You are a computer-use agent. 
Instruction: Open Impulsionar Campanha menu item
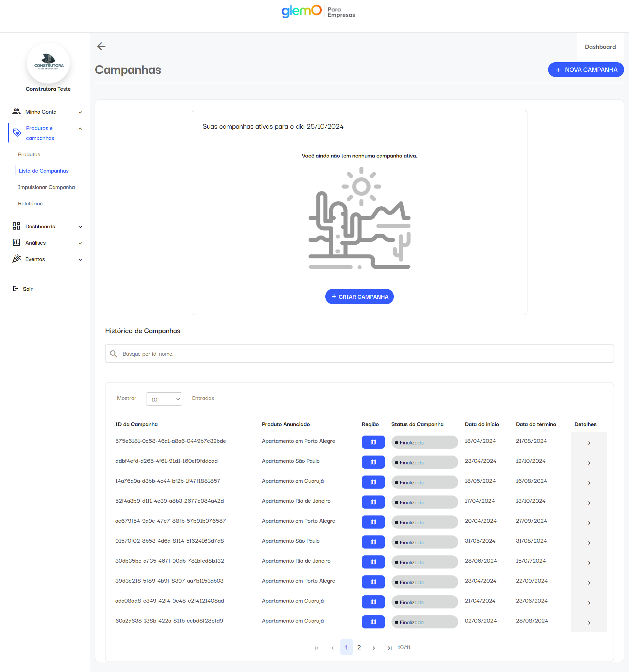pyautogui.click(x=46, y=187)
